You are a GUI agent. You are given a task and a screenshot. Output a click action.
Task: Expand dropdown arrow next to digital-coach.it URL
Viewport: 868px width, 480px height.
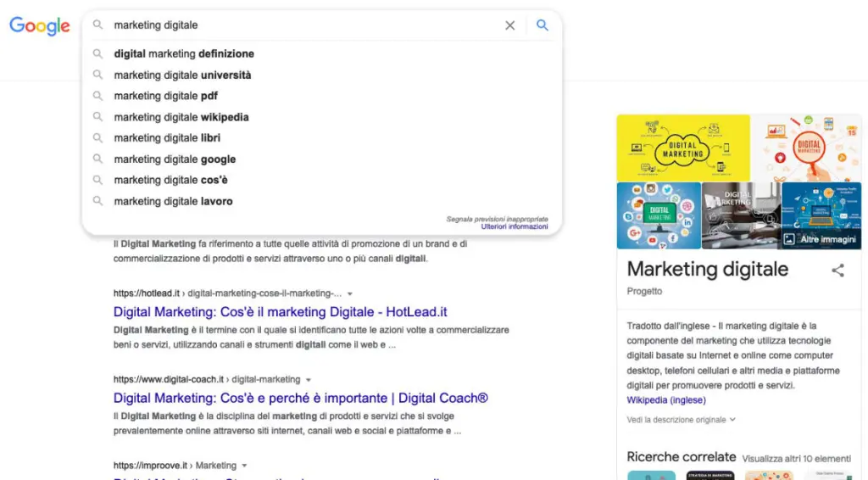pyautogui.click(x=309, y=380)
